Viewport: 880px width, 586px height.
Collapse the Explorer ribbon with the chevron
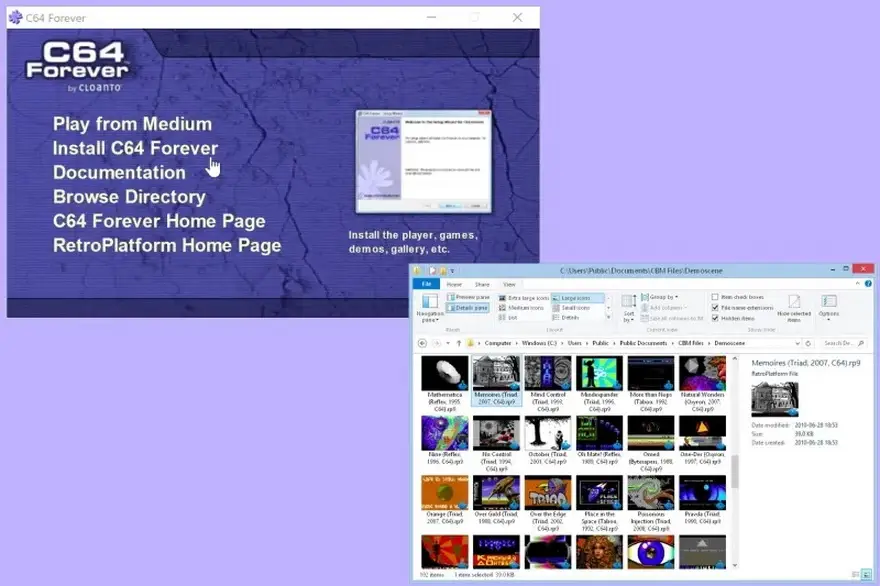(x=857, y=284)
